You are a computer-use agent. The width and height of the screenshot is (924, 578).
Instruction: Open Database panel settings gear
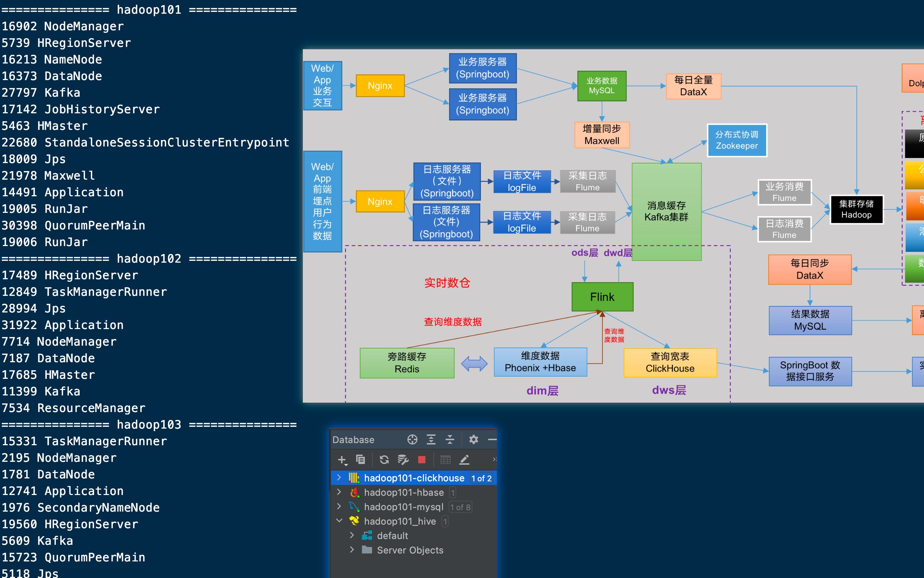(x=474, y=439)
